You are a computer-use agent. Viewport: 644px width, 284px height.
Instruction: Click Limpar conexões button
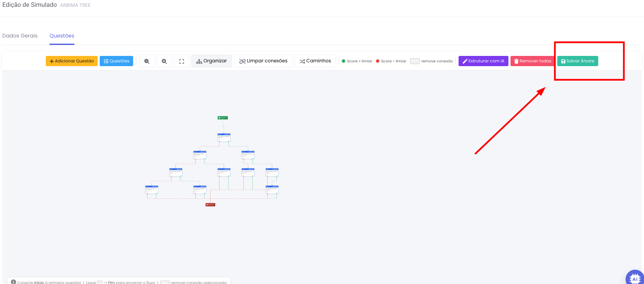263,61
